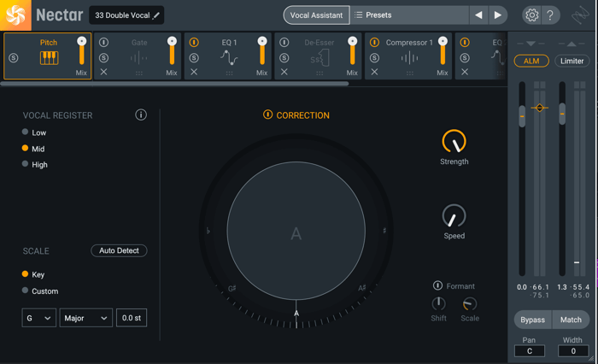Toggle the EQ 2 module power button
The width and height of the screenshot is (598, 364).
[x=465, y=43]
